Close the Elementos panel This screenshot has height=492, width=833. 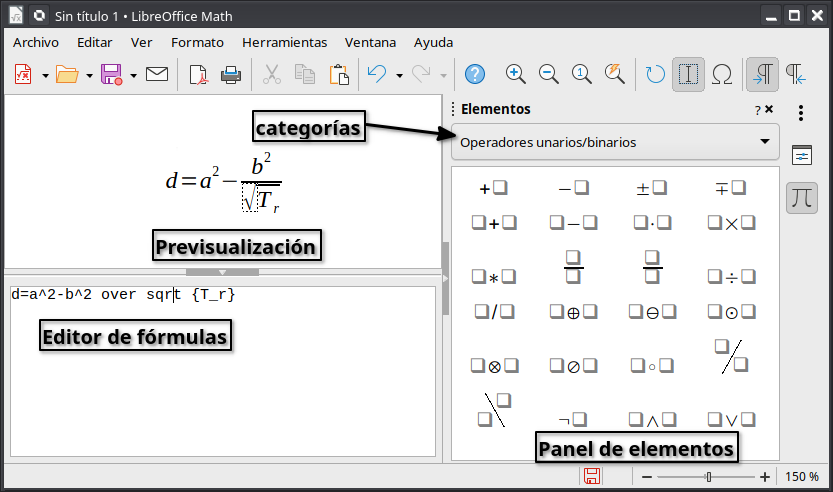[x=769, y=109]
